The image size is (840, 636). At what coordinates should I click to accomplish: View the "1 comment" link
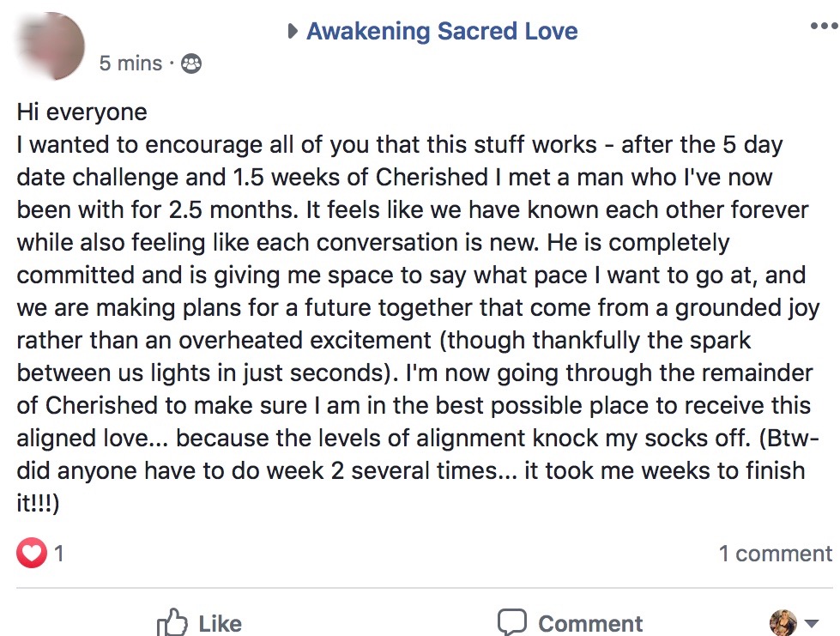point(776,554)
